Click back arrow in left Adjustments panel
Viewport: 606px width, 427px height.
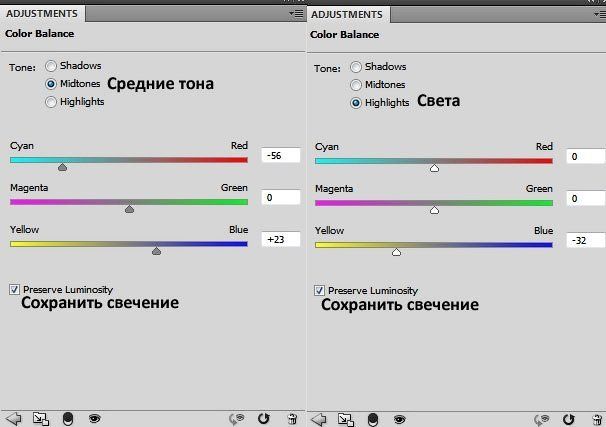pyautogui.click(x=14, y=418)
